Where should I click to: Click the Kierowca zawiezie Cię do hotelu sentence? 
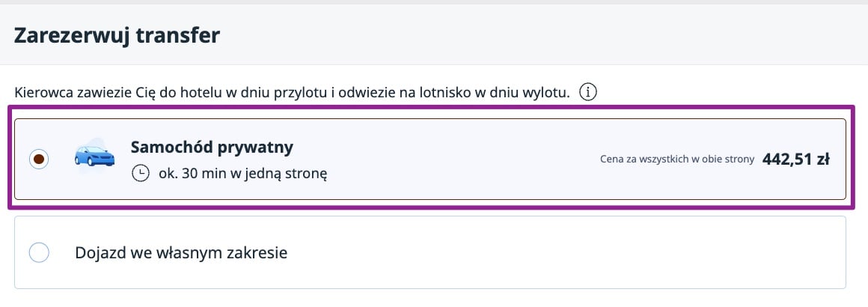click(x=292, y=94)
